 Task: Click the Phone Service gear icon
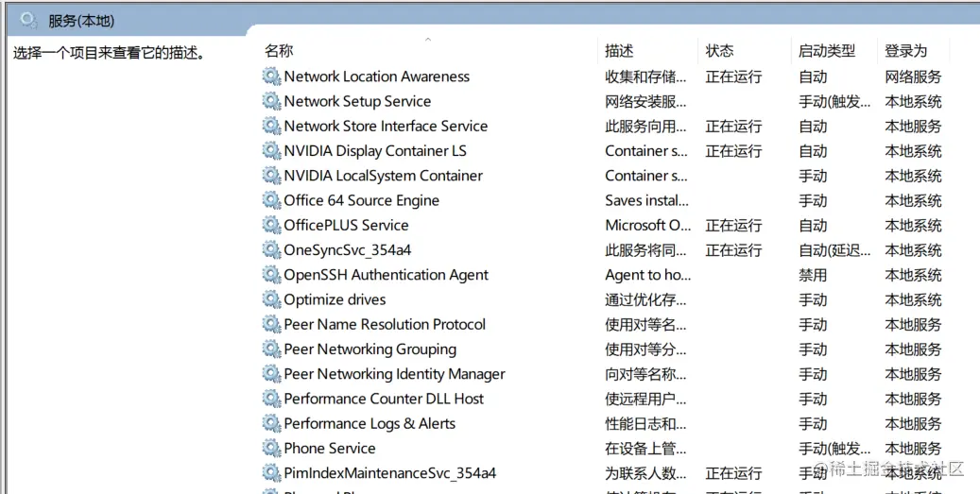(272, 448)
